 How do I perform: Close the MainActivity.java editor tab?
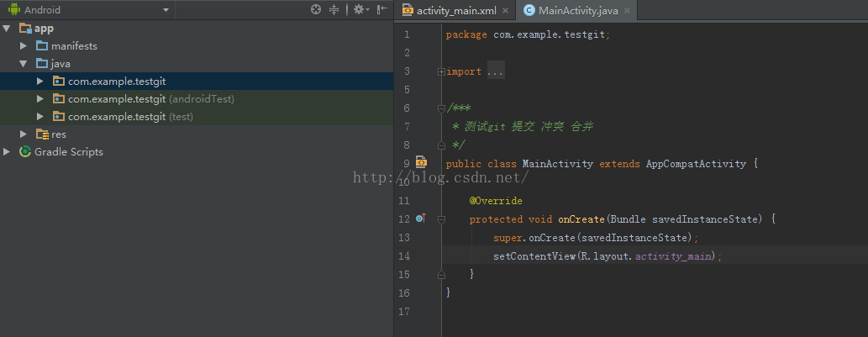(x=627, y=11)
